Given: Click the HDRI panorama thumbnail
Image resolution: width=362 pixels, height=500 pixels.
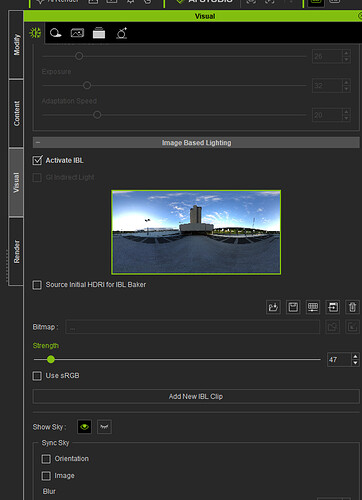Looking at the screenshot, I should pyautogui.click(x=196, y=232).
